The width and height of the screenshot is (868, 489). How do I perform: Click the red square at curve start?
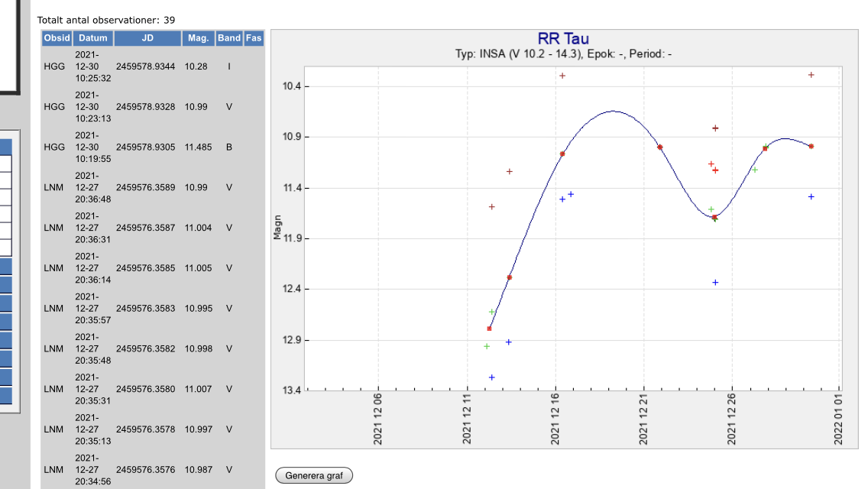(x=489, y=329)
